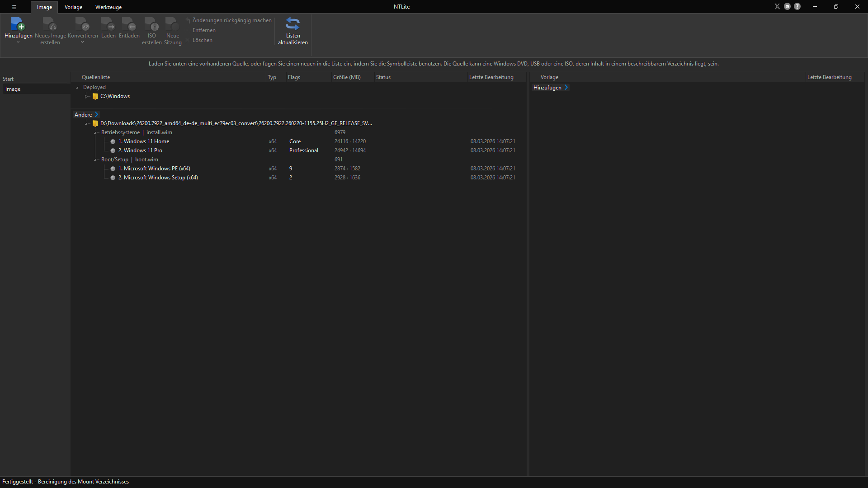
Task: Click the Konvertieren toolbar icon
Action: [x=82, y=24]
